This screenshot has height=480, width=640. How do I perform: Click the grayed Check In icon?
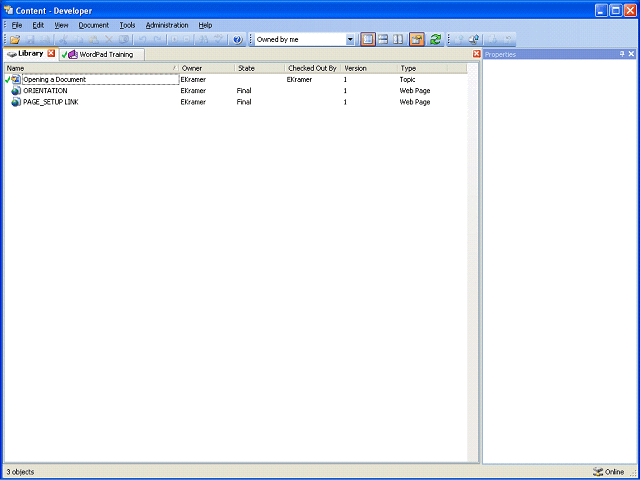[x=459, y=40]
